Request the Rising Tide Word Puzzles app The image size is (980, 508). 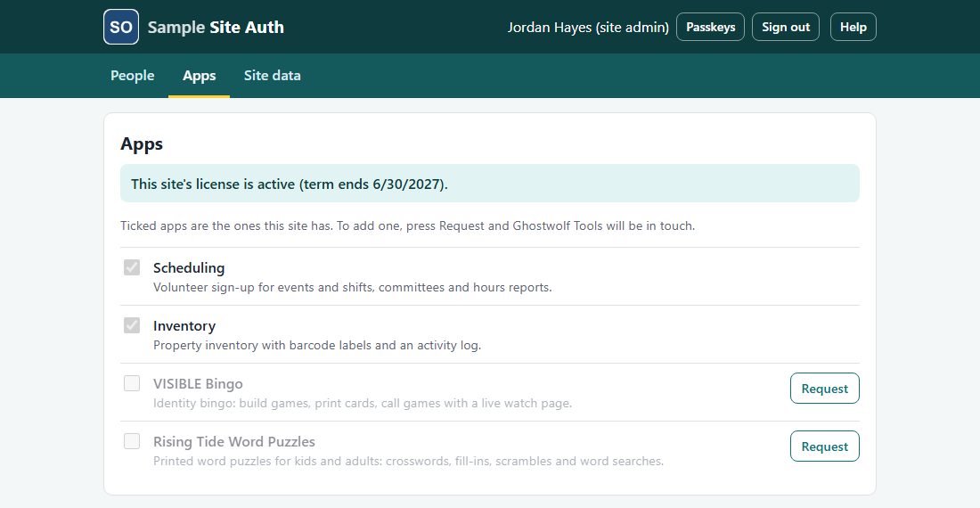824,447
